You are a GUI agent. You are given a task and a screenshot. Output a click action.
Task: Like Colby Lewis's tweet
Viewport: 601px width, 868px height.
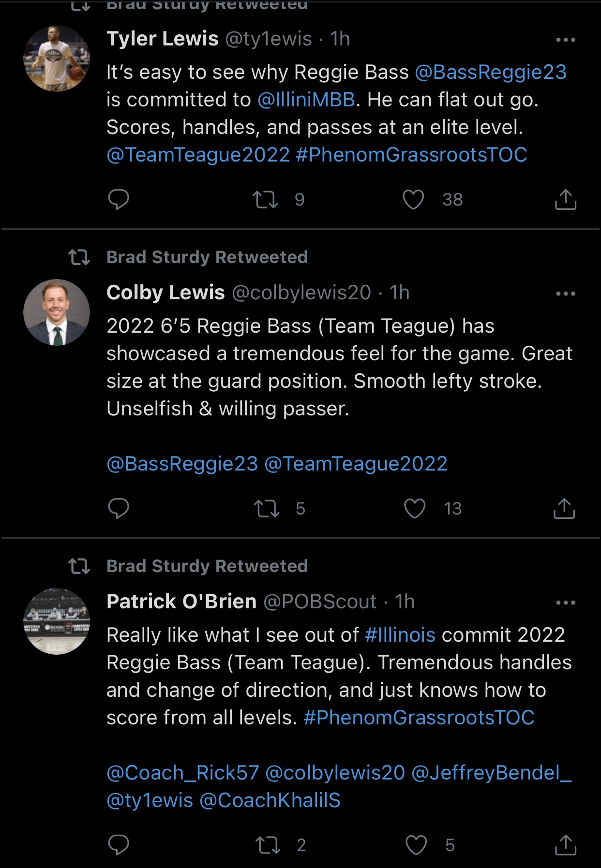[x=415, y=508]
